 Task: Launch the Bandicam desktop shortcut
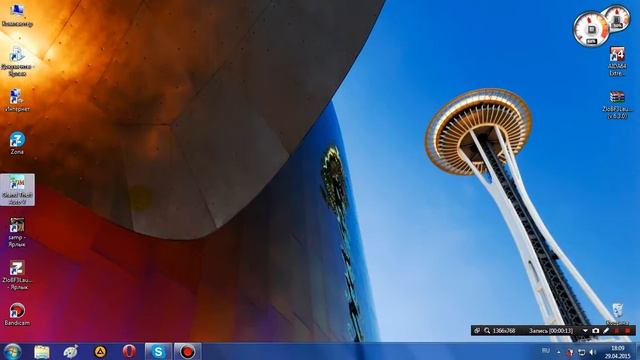pos(17,314)
